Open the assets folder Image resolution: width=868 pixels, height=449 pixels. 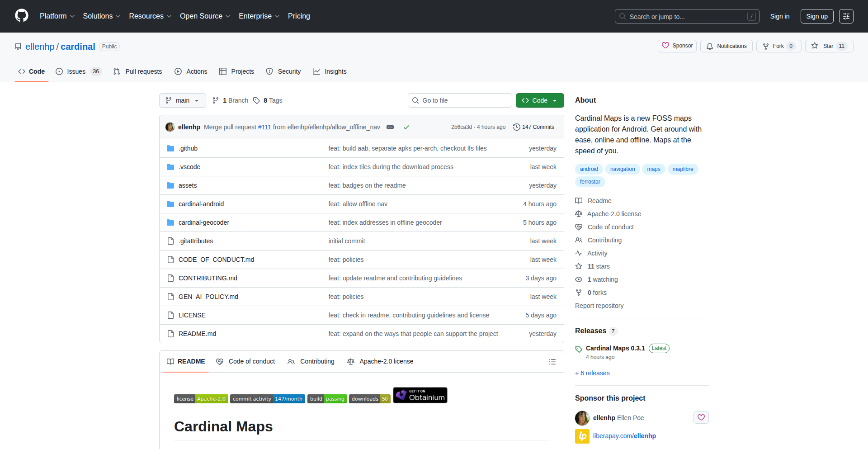(x=188, y=185)
